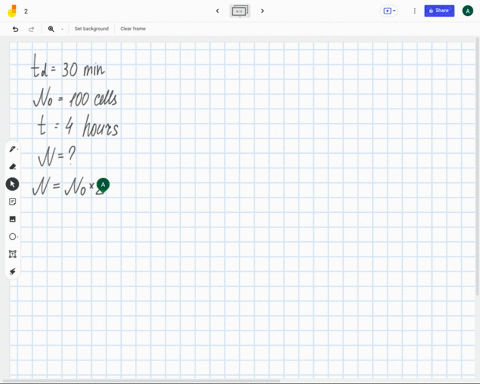The height and width of the screenshot is (384, 480).
Task: Choose the Select arrow tool
Action: 12,184
